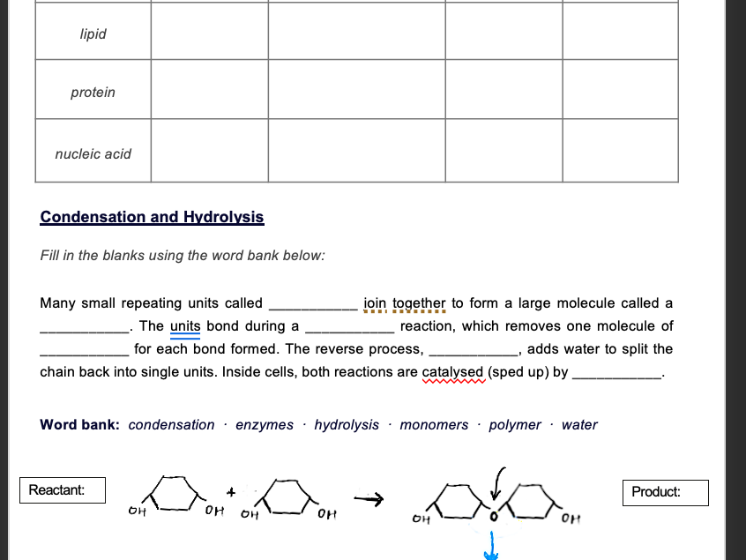This screenshot has width=746, height=560.
Task: Click the 'nucleic acid' table row label
Action: click(93, 153)
